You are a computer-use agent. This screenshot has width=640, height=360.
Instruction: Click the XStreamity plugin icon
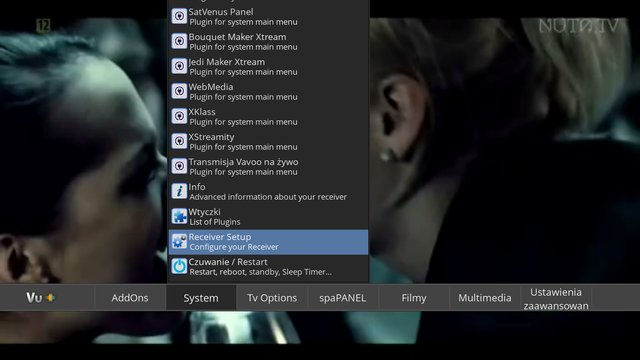tap(179, 141)
